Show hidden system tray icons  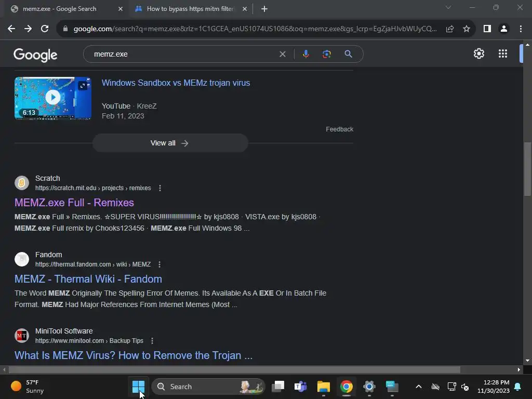tap(419, 387)
